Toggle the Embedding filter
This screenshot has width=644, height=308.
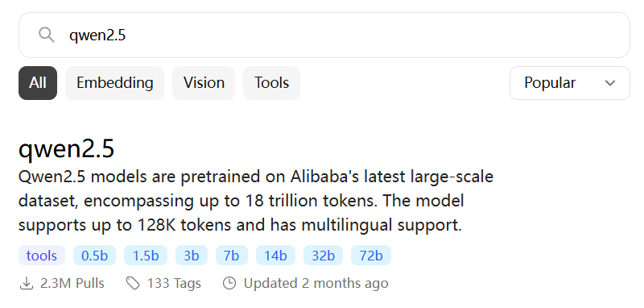pyautogui.click(x=114, y=83)
